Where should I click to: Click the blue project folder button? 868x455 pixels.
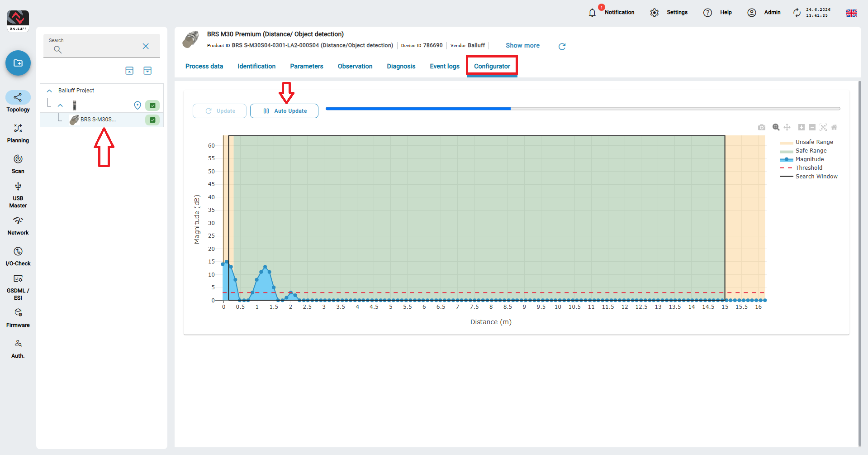(x=18, y=63)
